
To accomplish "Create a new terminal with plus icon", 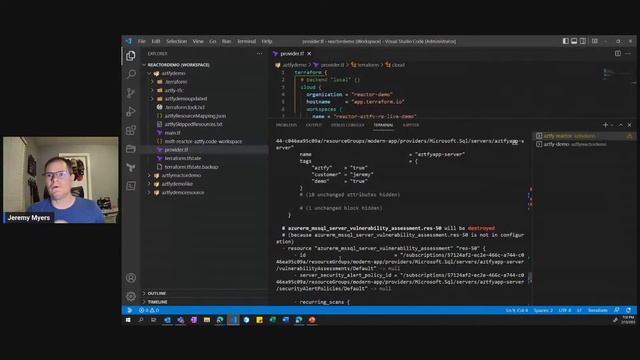I will (x=605, y=125).
